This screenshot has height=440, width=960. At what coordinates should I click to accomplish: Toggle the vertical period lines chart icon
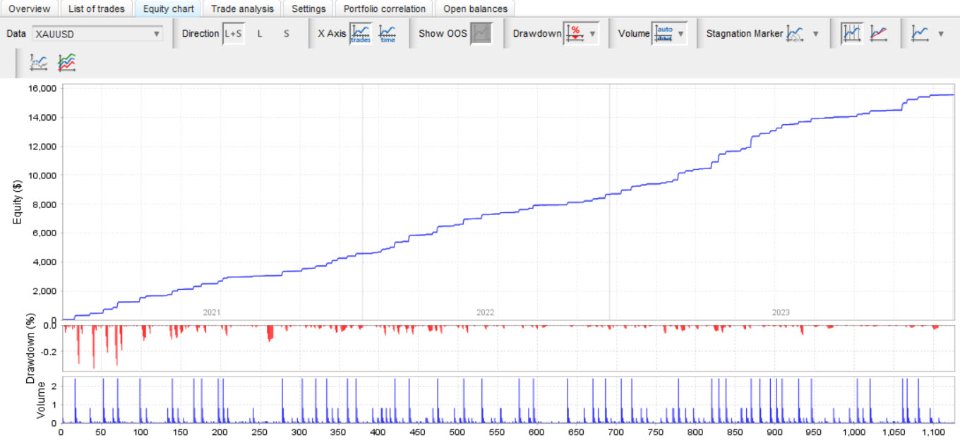coord(852,34)
